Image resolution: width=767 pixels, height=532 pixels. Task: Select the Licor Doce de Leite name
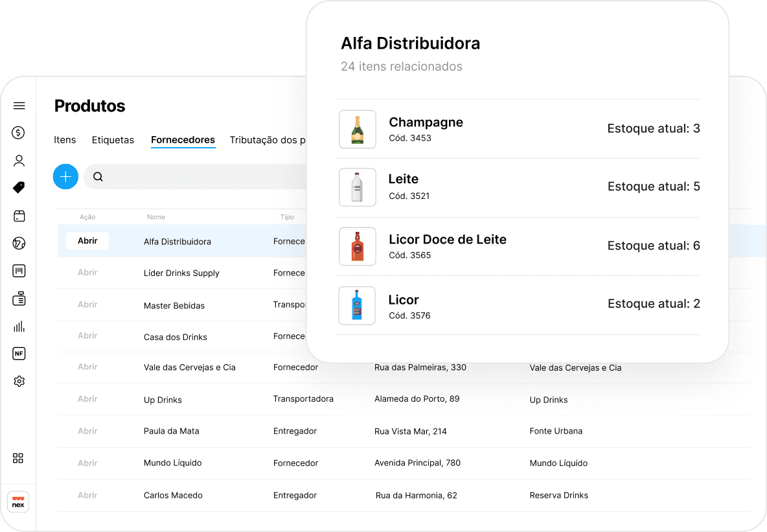pos(448,239)
